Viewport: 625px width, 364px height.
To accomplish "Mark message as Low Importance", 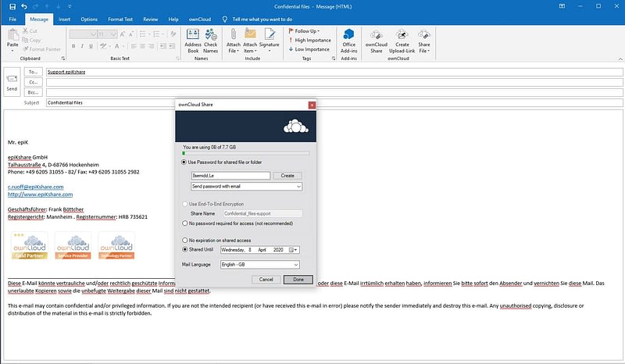I will [309, 49].
